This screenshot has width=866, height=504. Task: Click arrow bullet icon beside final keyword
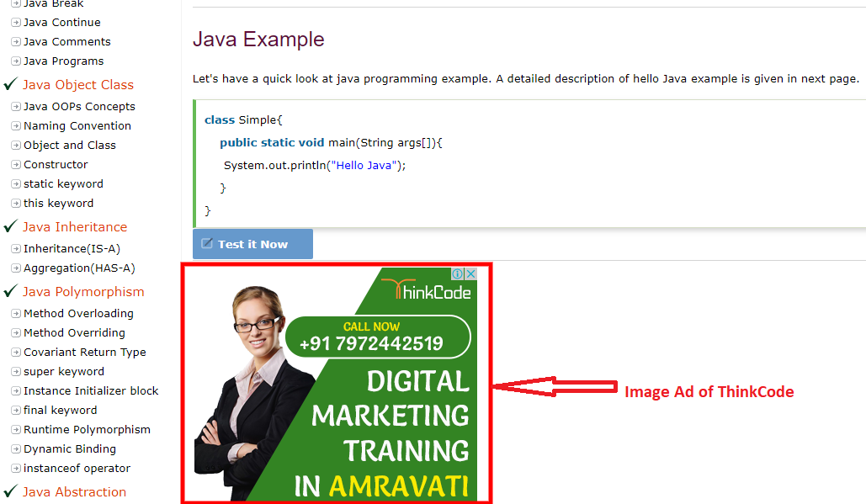pos(16,410)
